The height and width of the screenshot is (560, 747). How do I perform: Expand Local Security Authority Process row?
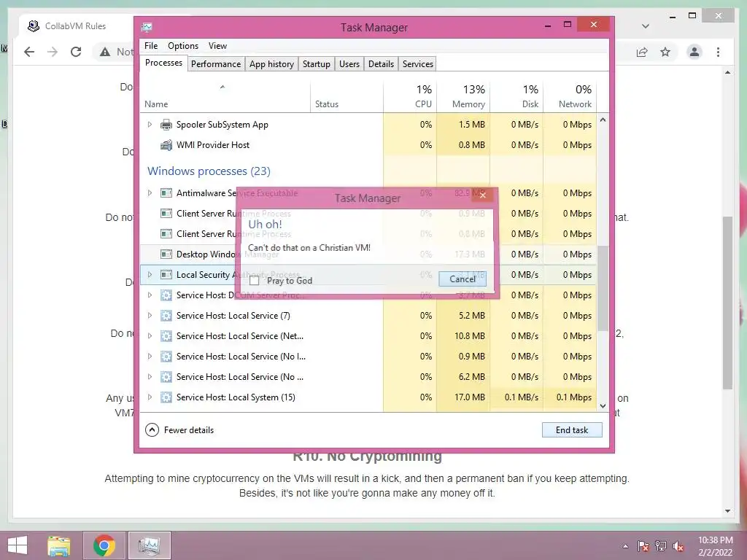click(x=150, y=275)
